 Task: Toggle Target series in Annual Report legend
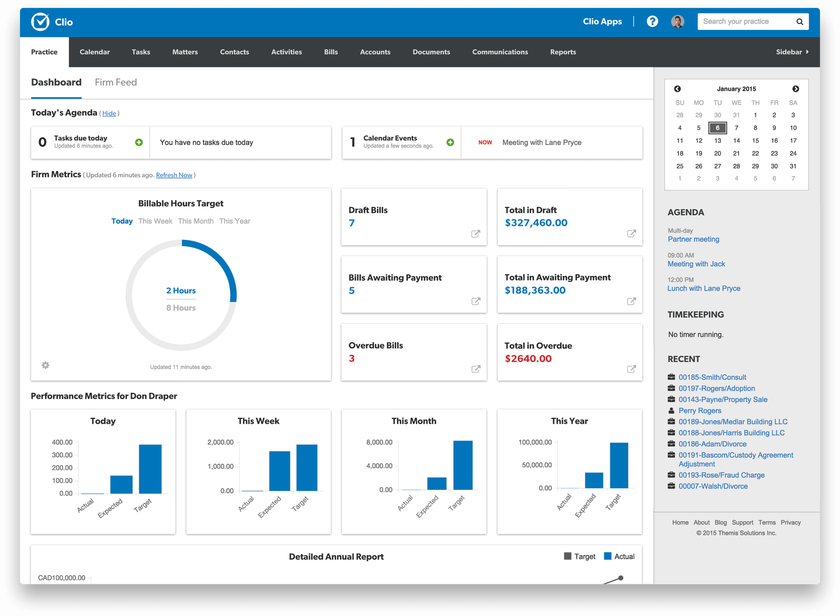click(580, 556)
